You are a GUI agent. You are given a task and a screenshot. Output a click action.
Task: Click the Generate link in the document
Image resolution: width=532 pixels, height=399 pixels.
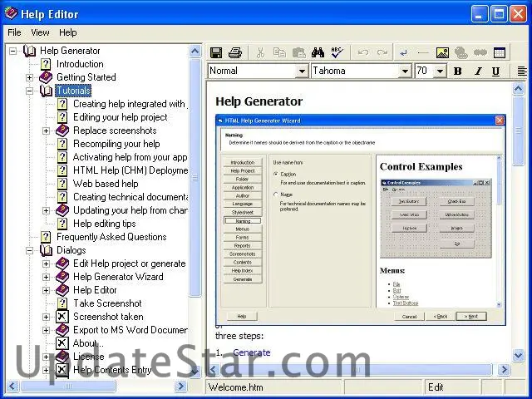point(251,352)
